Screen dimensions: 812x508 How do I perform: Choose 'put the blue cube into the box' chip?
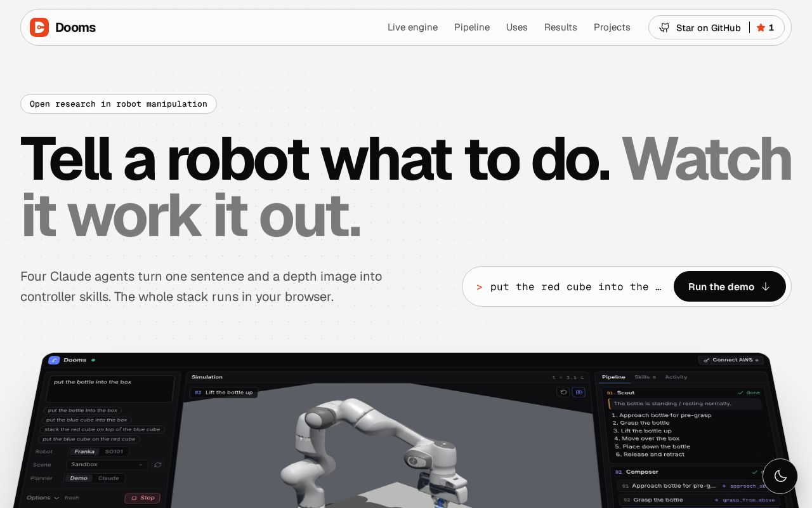(86, 420)
